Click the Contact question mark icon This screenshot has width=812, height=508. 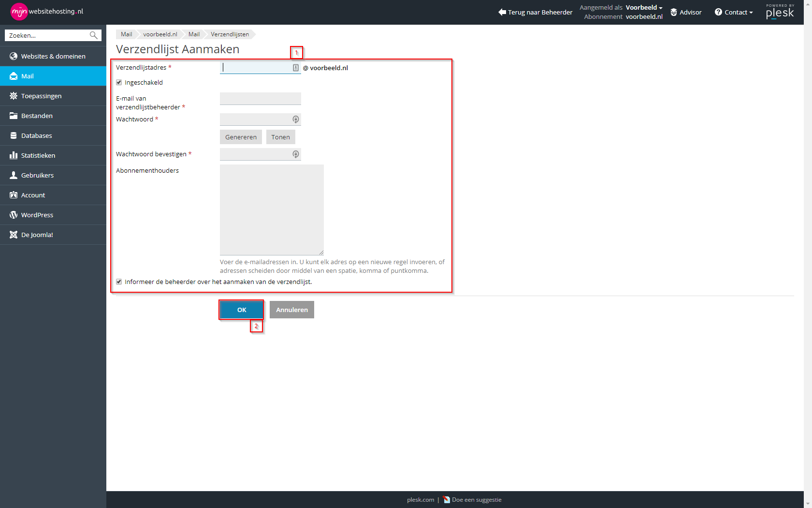pos(718,12)
